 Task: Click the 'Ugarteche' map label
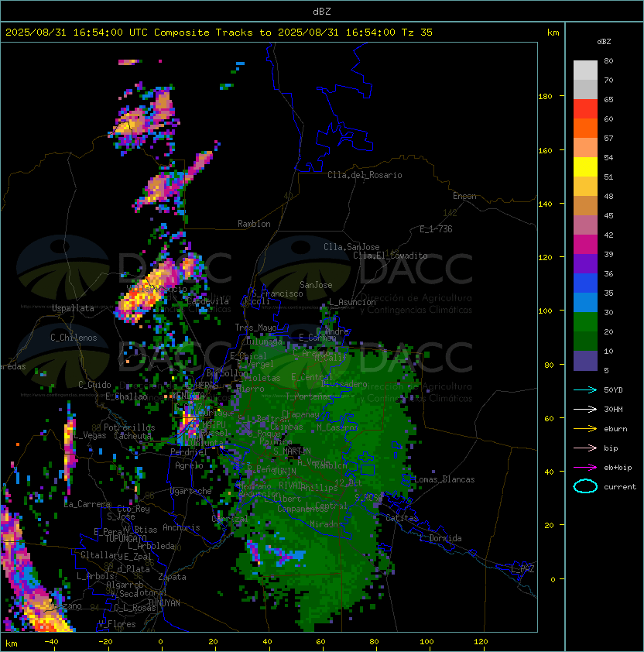(x=191, y=491)
